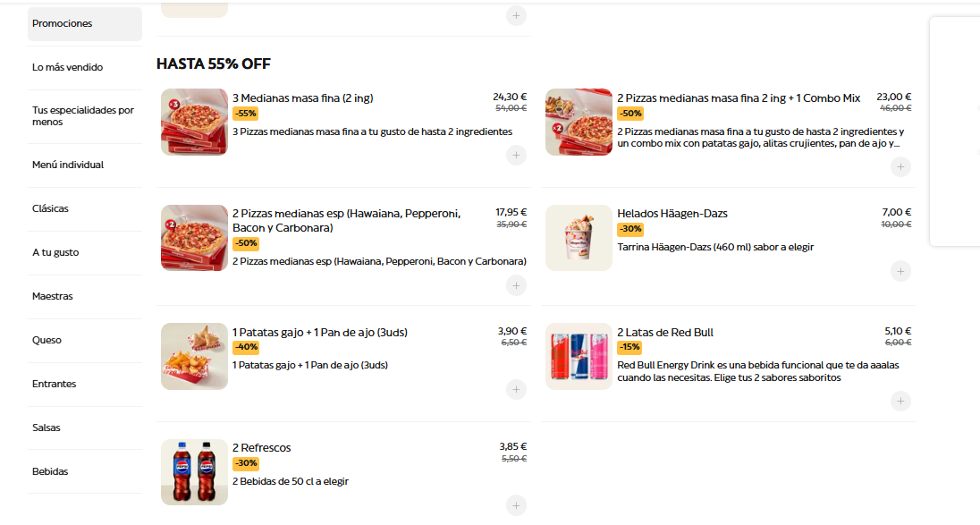Click 1 Patatas gajo + Pan de ajo title

click(320, 333)
